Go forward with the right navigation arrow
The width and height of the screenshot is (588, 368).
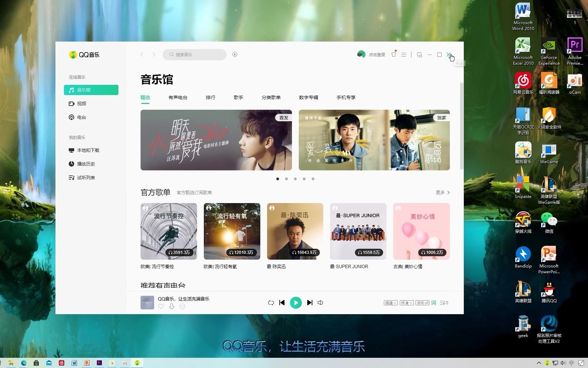click(154, 55)
